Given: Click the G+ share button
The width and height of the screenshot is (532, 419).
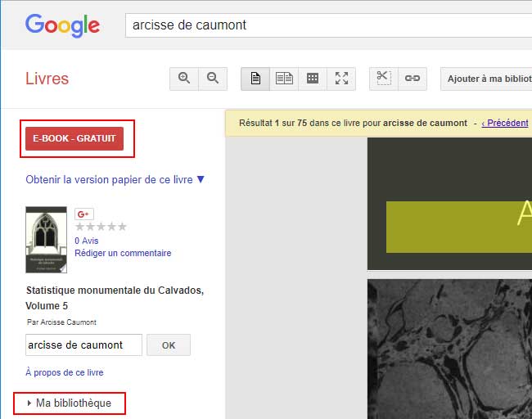Looking at the screenshot, I should click(83, 214).
